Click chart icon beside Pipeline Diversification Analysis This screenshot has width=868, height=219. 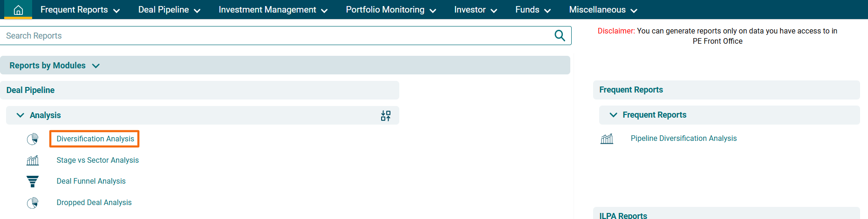(x=607, y=139)
